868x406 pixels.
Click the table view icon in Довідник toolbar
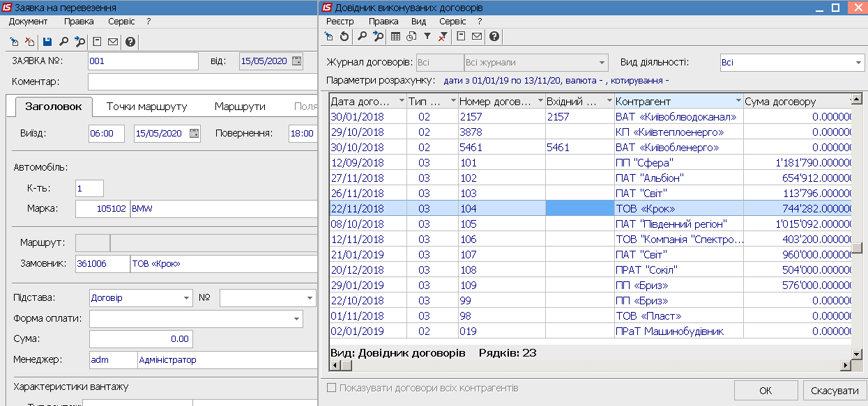[396, 36]
